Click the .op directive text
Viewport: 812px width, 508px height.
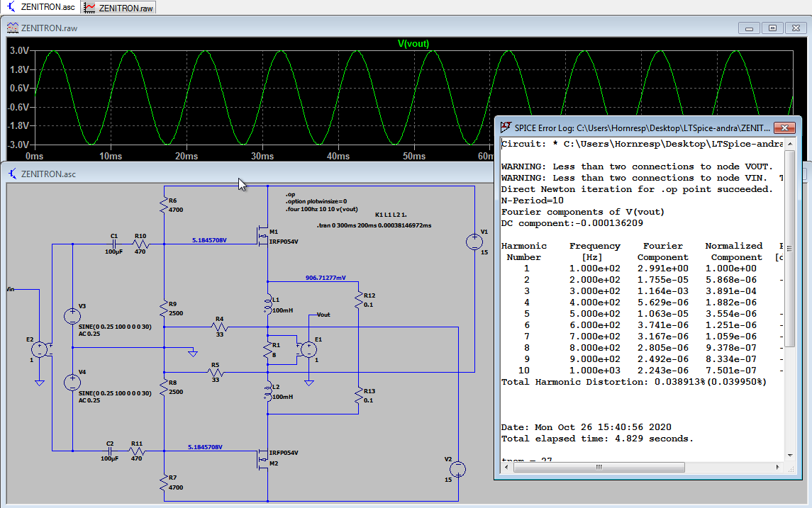tap(290, 195)
